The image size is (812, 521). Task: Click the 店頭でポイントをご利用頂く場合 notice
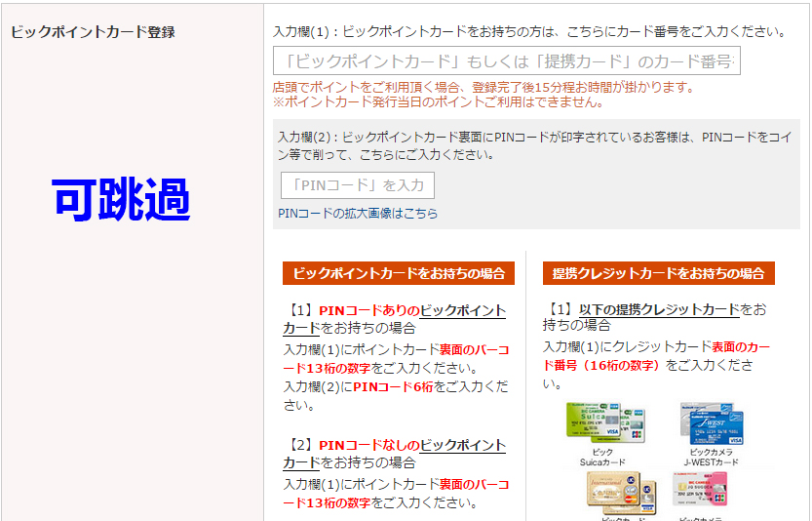tap(483, 87)
